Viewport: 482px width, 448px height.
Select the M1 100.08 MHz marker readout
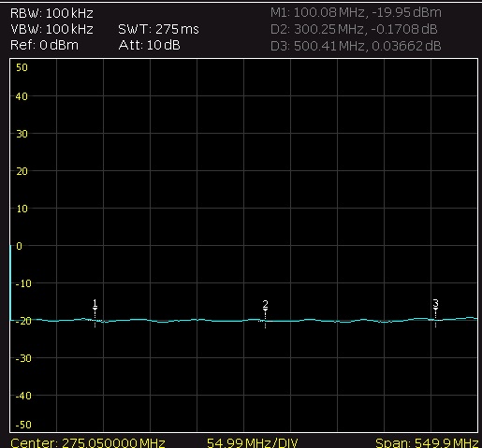[356, 13]
